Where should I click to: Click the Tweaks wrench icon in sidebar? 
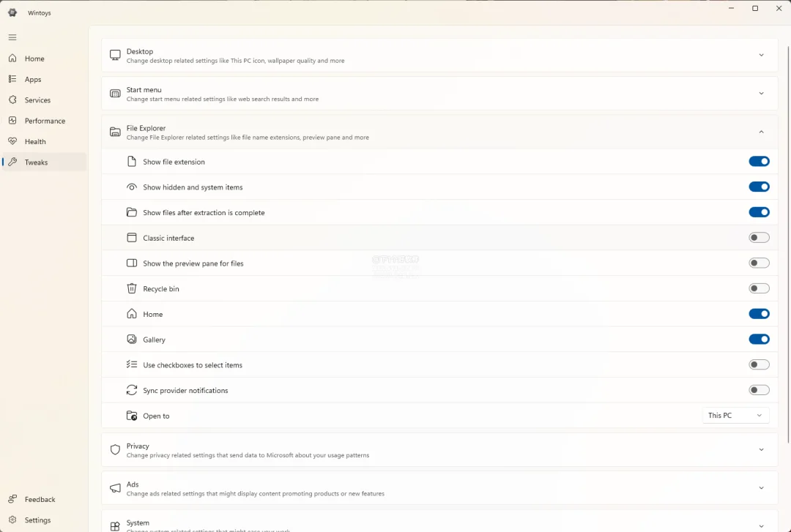(12, 162)
